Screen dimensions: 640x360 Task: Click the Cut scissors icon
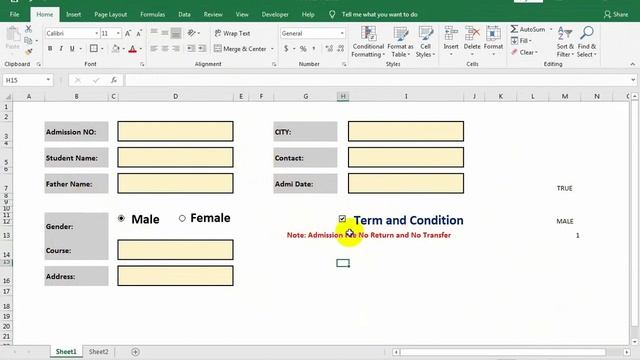point(28,29)
